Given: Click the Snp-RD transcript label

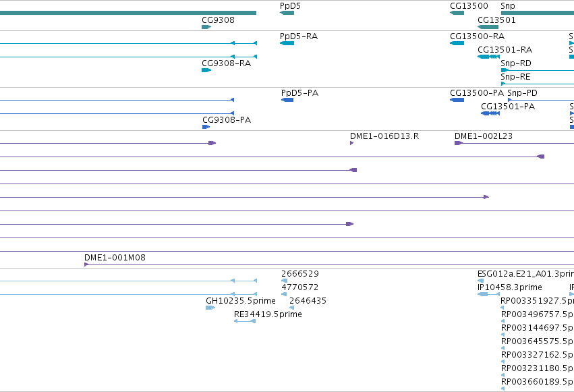Looking at the screenshot, I should point(516,63).
